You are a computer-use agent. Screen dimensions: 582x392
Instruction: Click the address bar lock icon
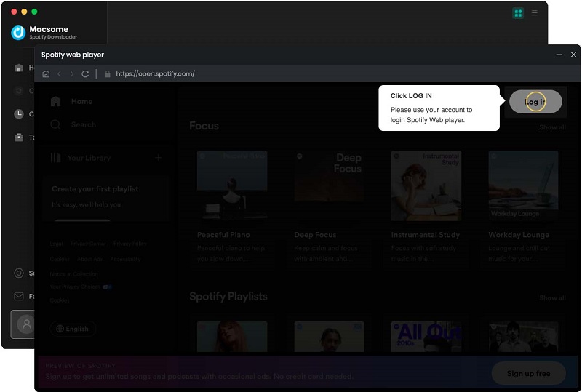[107, 74]
